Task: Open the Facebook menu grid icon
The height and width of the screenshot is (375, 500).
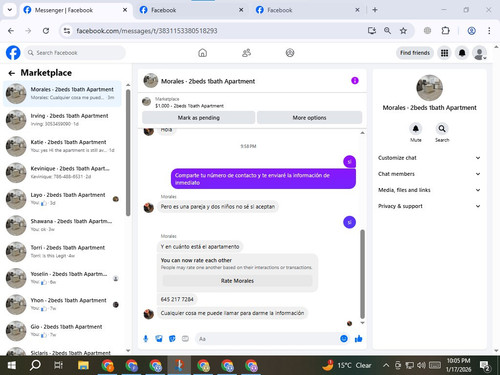Action: 444,53
